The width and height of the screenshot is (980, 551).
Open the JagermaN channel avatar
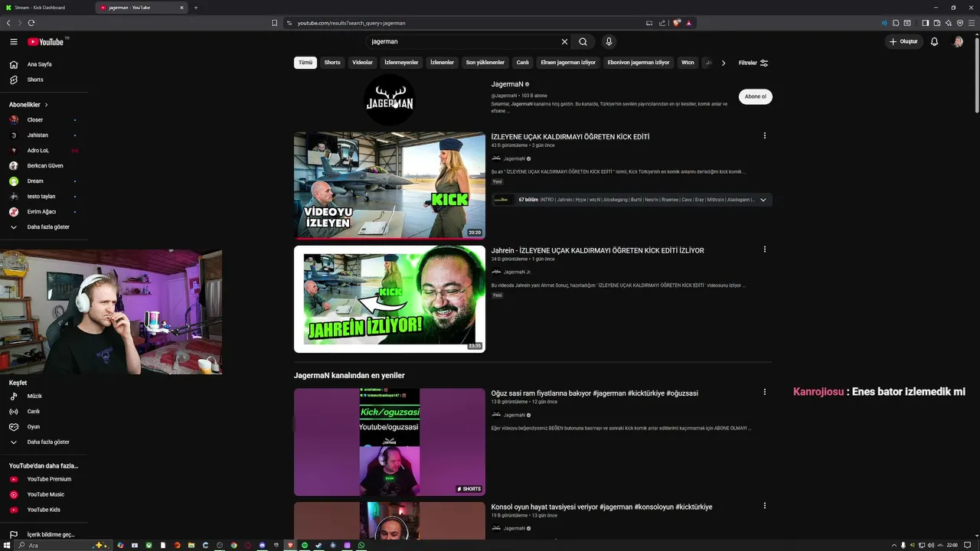click(390, 100)
